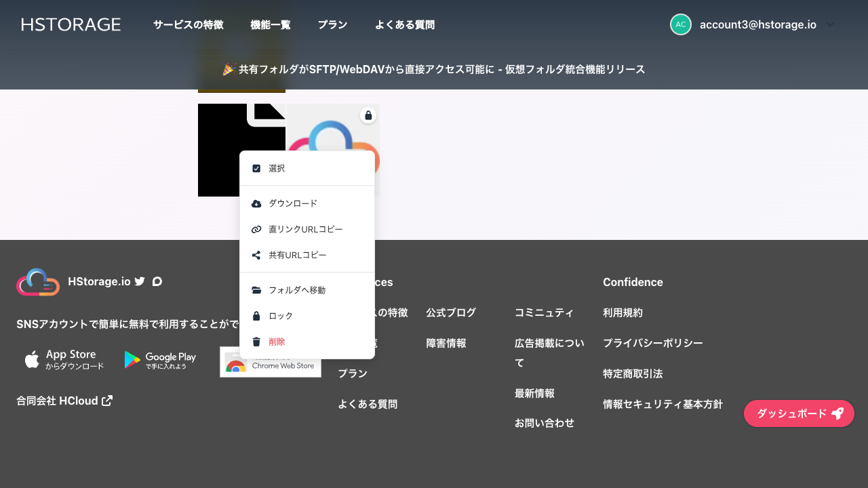Open the Twitter bird icon in footer
Image resolution: width=868 pixels, height=488 pixels.
click(140, 281)
